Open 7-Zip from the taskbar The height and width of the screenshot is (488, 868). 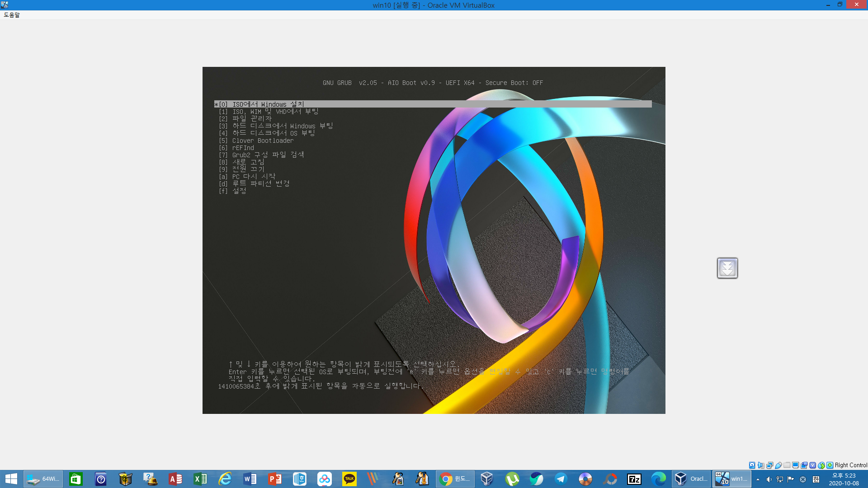634,479
